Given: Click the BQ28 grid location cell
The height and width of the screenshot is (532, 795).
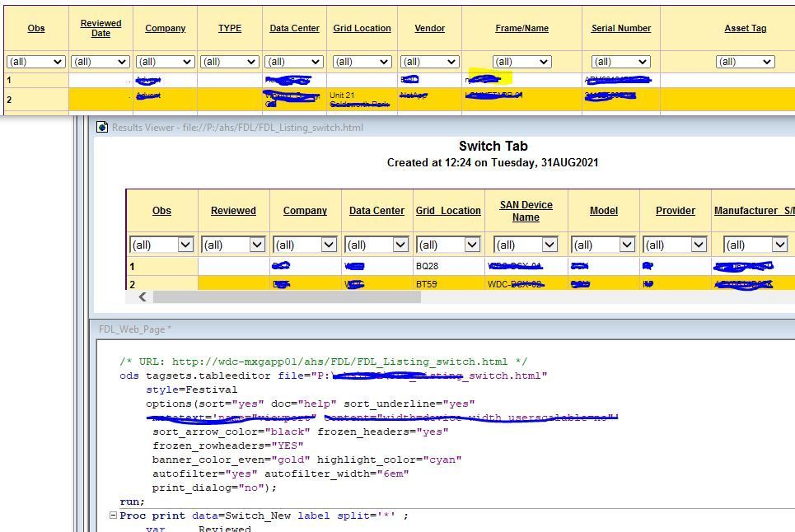Looking at the screenshot, I should click(429, 267).
